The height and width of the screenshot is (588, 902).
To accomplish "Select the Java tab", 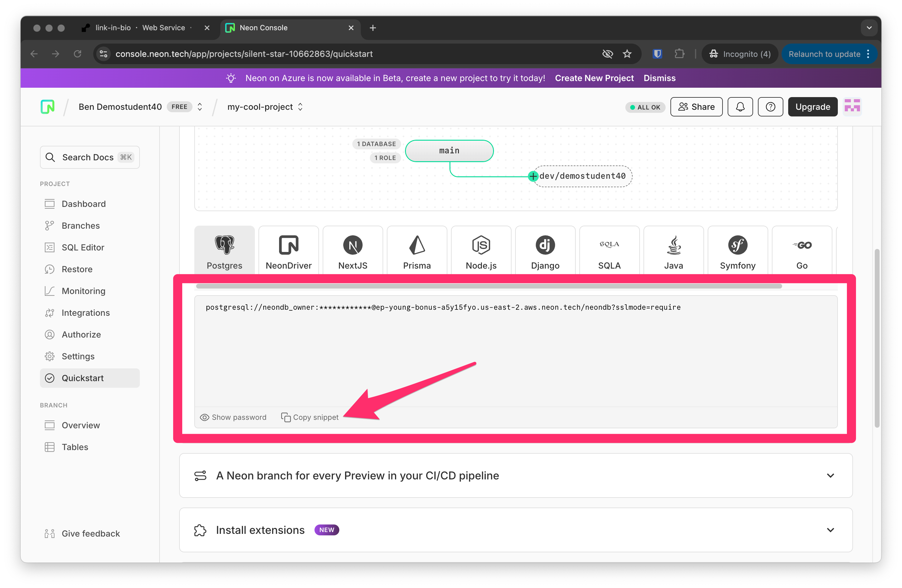I will coord(673,250).
